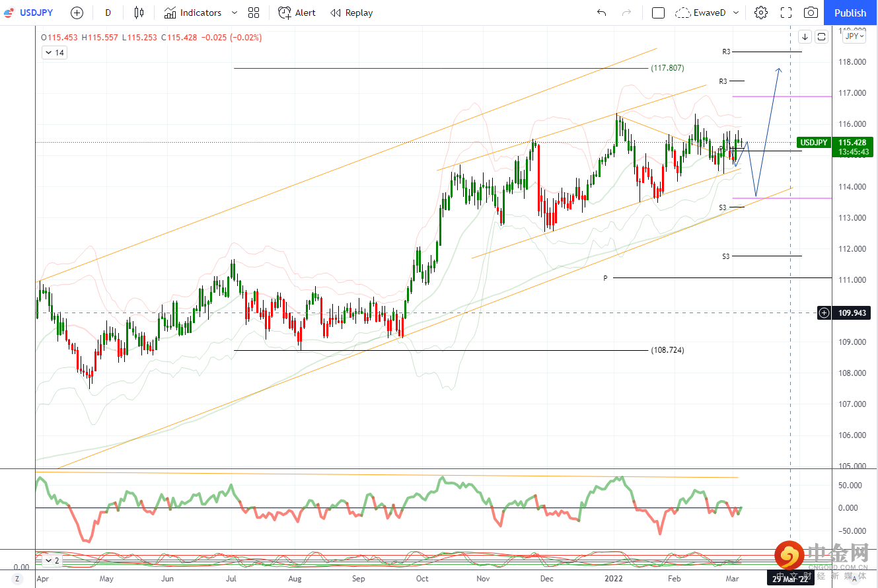Image resolution: width=878 pixels, height=588 pixels.
Task: Open chart settings gear icon
Action: click(761, 13)
